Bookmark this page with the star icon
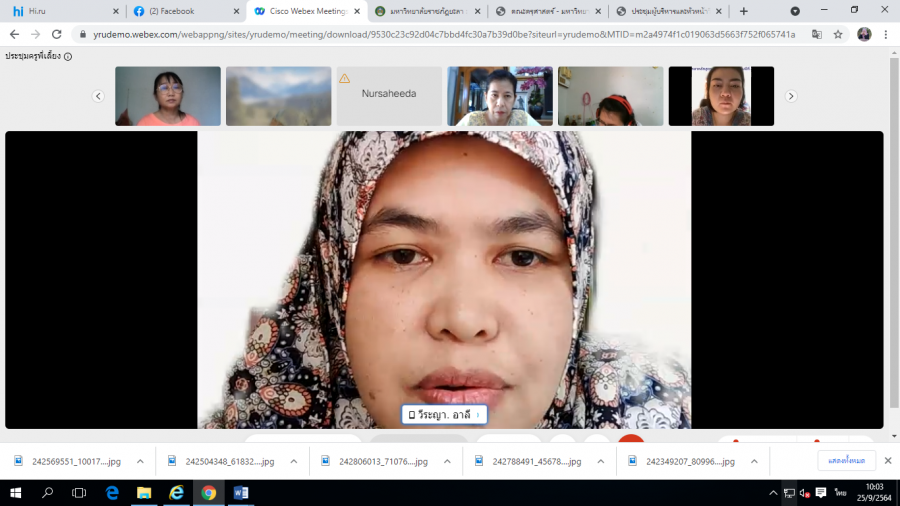 [x=838, y=34]
